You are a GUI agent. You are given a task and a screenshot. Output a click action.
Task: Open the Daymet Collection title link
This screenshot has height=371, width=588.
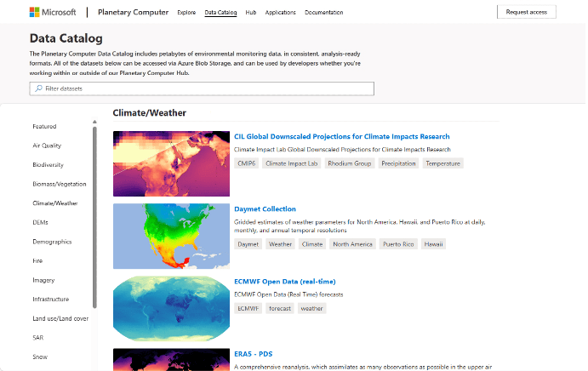(265, 208)
